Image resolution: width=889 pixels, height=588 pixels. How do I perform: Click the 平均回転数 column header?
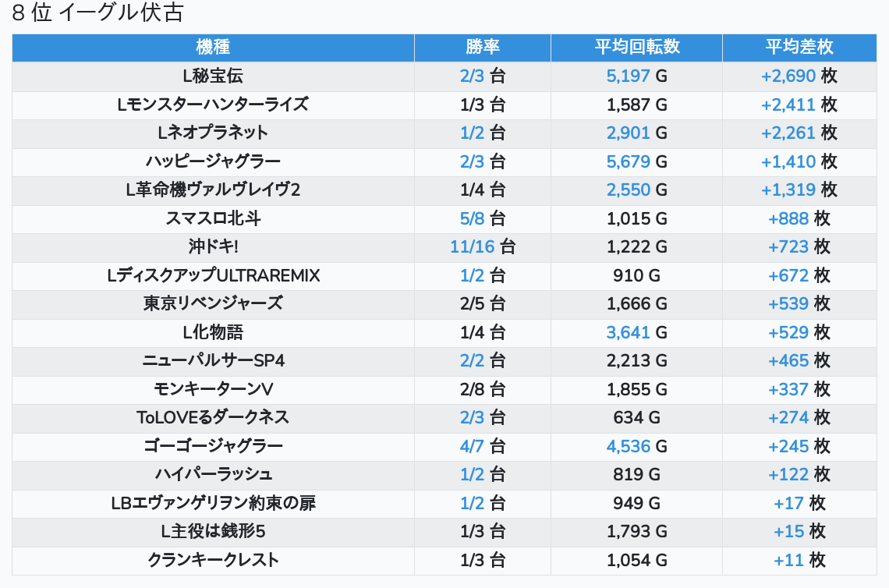pyautogui.click(x=636, y=47)
